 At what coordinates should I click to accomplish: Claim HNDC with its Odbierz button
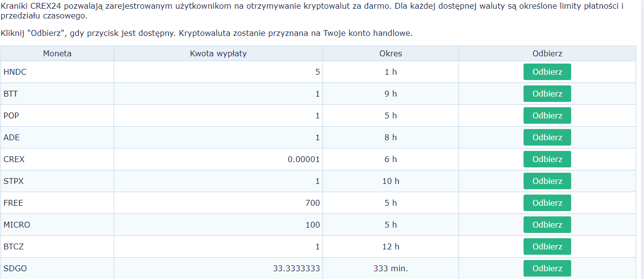coord(547,72)
